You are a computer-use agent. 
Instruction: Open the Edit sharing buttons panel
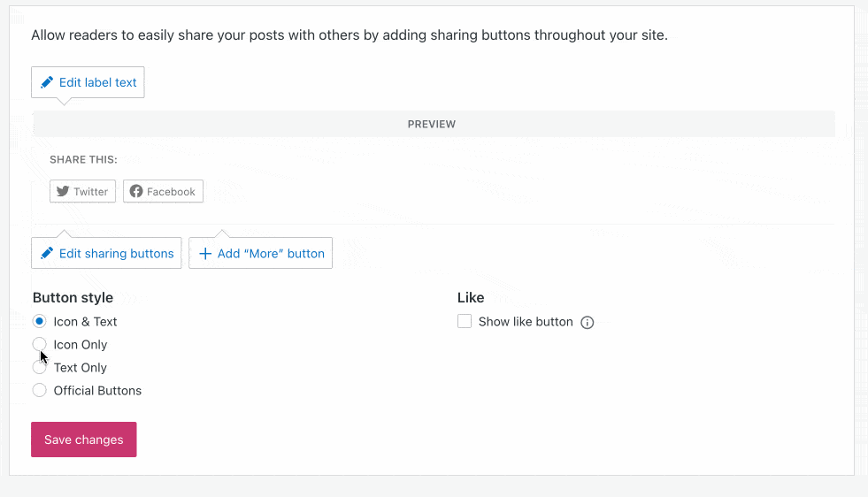(x=116, y=253)
